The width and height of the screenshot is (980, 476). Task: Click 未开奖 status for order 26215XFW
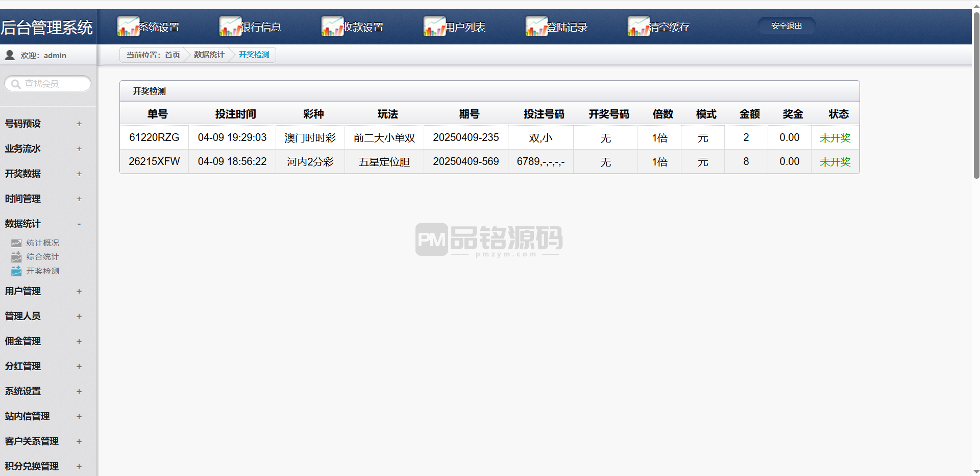(835, 162)
